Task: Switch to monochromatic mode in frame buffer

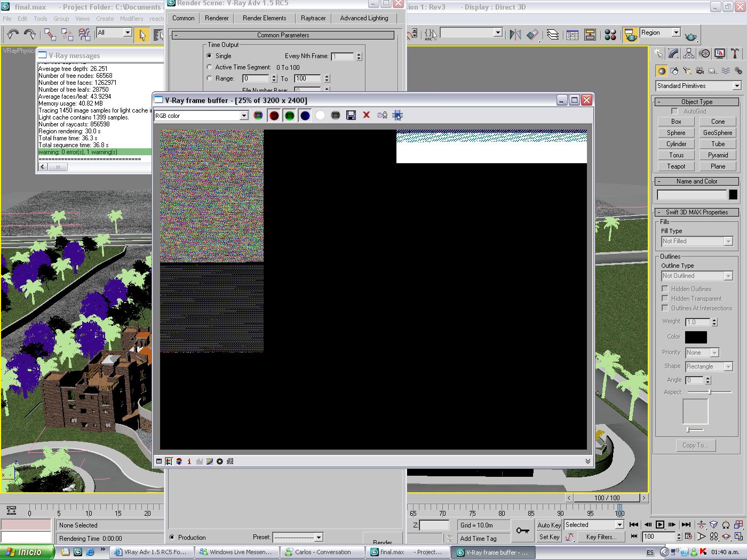Action: 336,116
